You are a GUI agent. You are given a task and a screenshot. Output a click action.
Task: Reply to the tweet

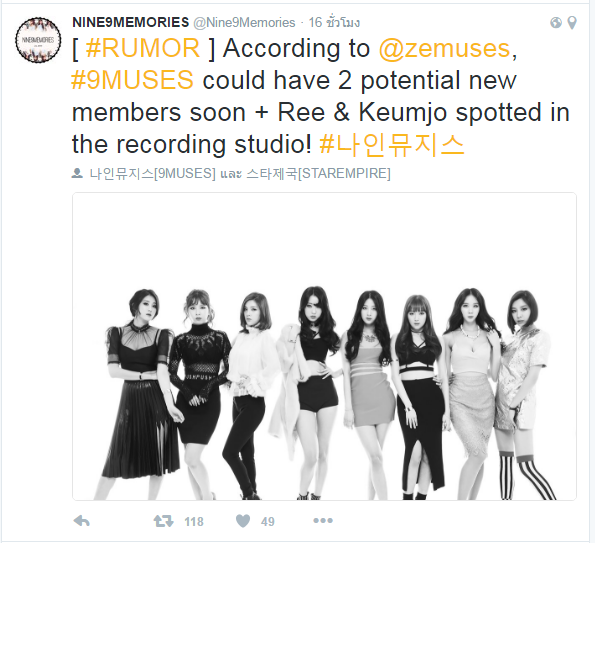pos(81,521)
